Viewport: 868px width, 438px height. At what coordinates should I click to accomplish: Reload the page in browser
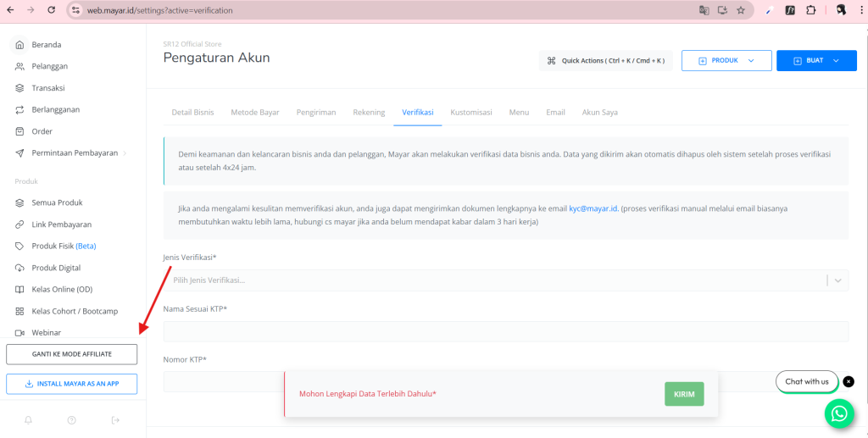[x=51, y=11]
